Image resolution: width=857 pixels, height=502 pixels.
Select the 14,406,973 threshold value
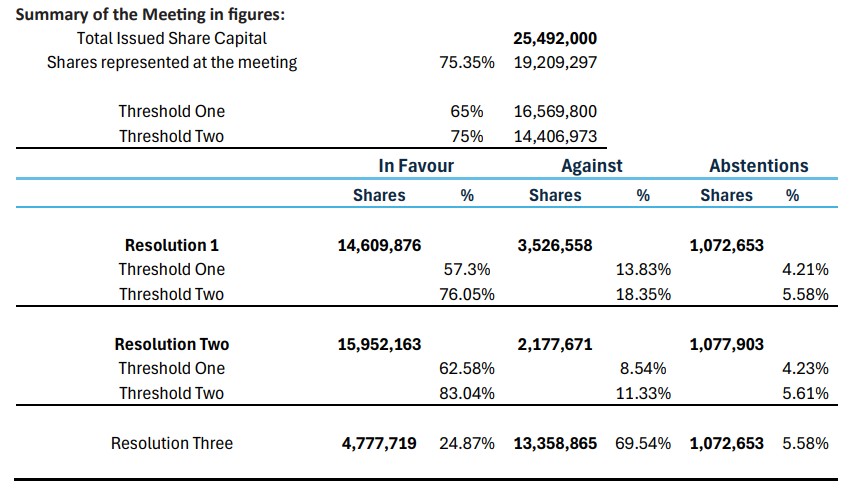pos(555,136)
